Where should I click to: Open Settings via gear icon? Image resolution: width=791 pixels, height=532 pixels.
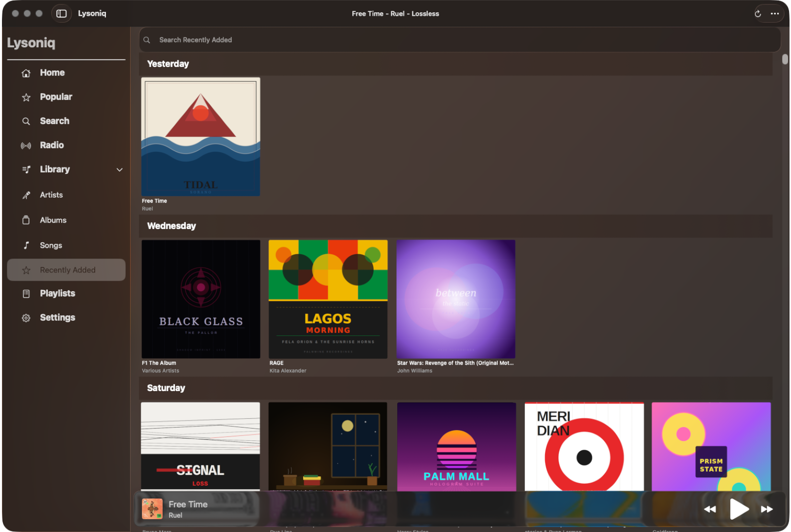pos(26,317)
